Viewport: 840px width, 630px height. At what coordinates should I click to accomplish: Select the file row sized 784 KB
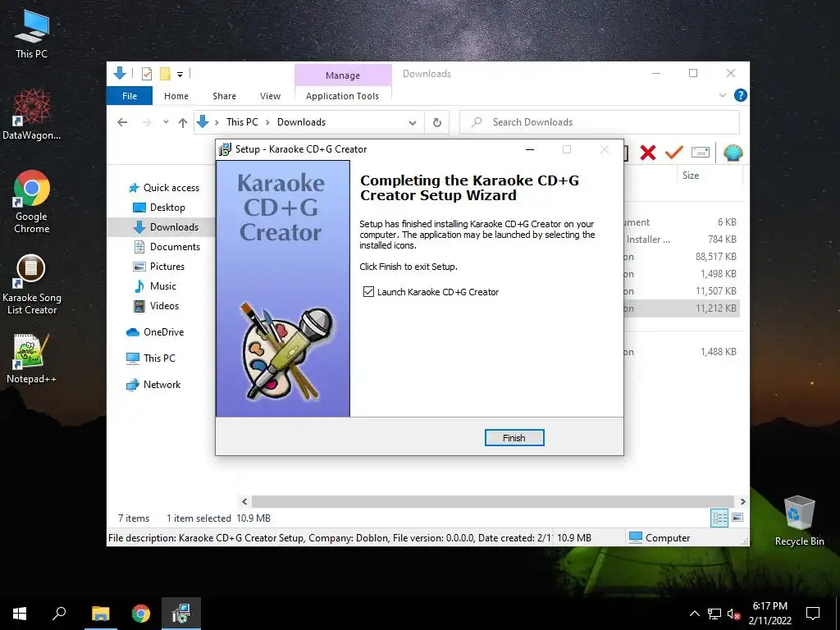click(682, 240)
